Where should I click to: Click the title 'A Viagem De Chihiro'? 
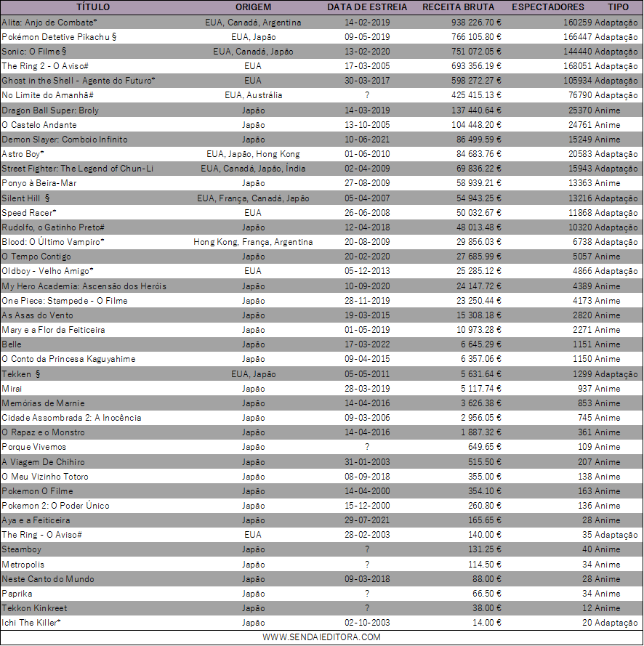click(x=44, y=462)
